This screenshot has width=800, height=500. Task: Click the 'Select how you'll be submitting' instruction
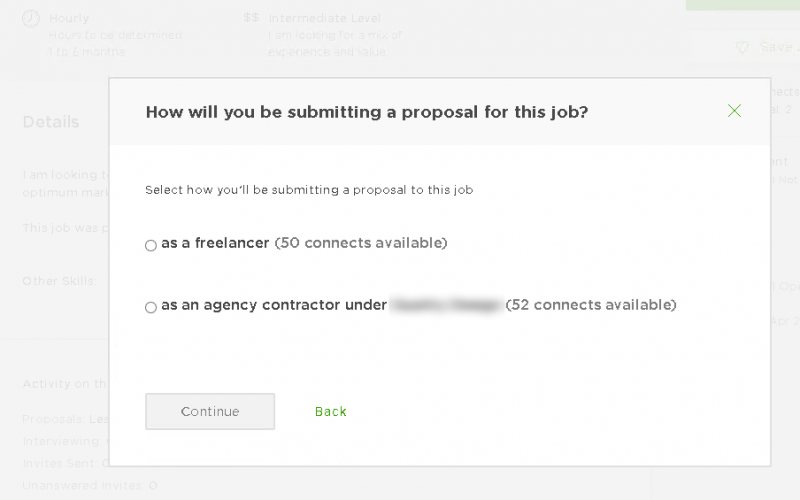point(309,189)
